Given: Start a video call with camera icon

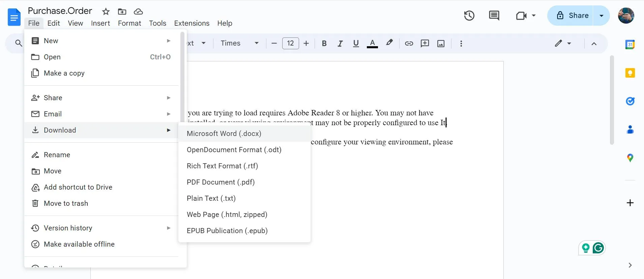Looking at the screenshot, I should point(521,16).
